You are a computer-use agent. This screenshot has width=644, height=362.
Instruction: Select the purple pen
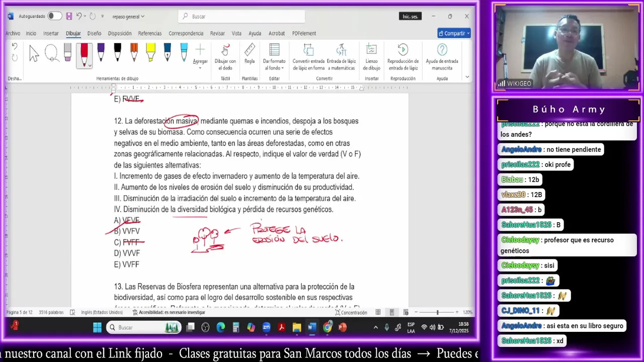(x=101, y=53)
